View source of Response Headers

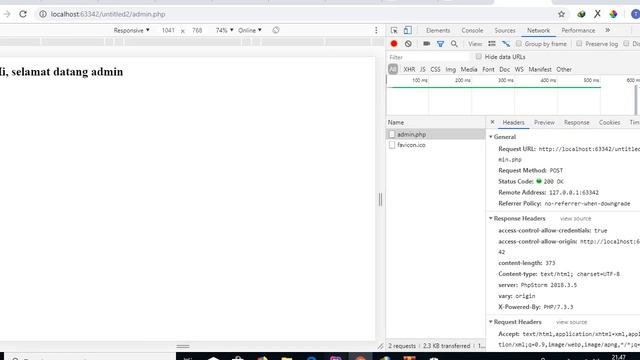(x=575, y=219)
